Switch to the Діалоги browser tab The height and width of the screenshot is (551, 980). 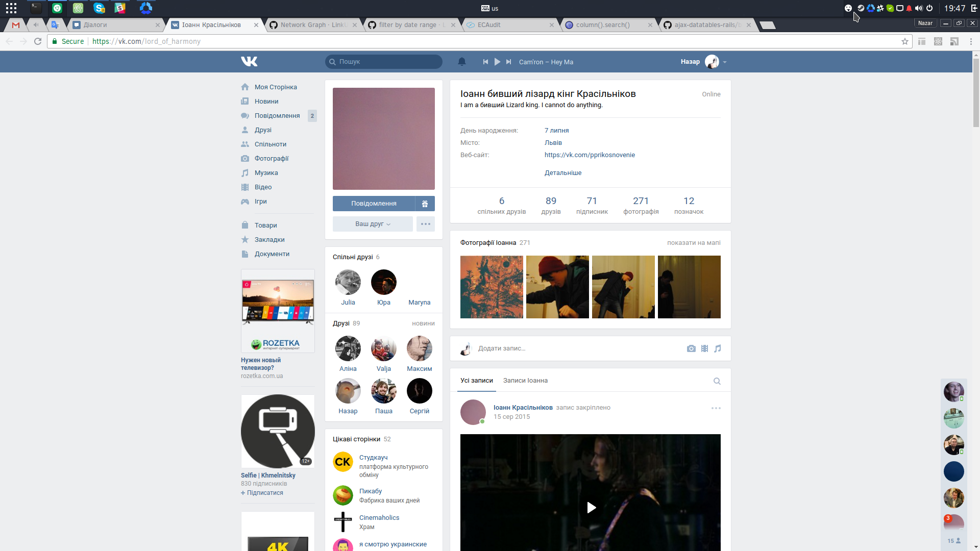(x=116, y=24)
